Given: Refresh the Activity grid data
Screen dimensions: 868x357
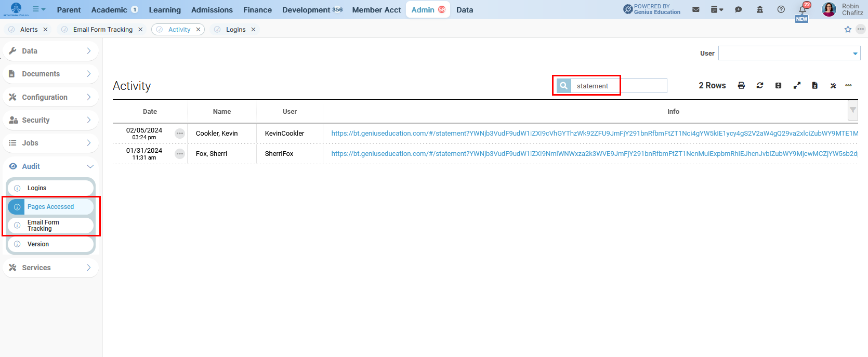Looking at the screenshot, I should [x=760, y=86].
